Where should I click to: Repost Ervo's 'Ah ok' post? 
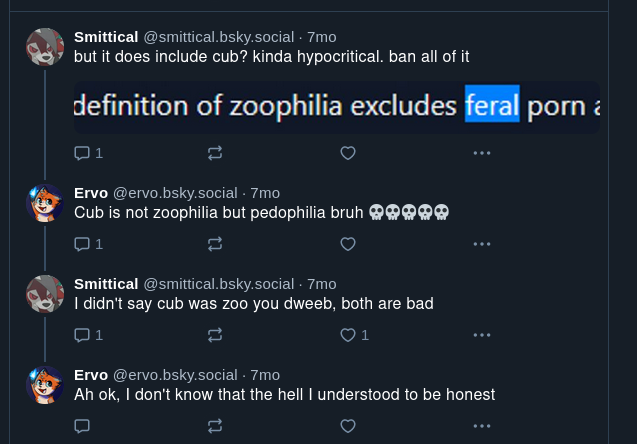(215, 426)
